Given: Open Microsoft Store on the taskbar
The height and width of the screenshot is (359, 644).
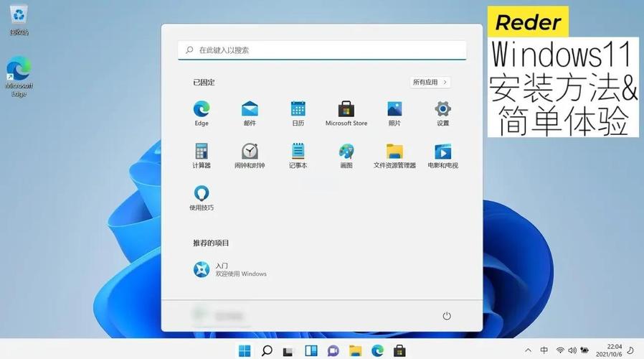Looking at the screenshot, I should tap(399, 351).
